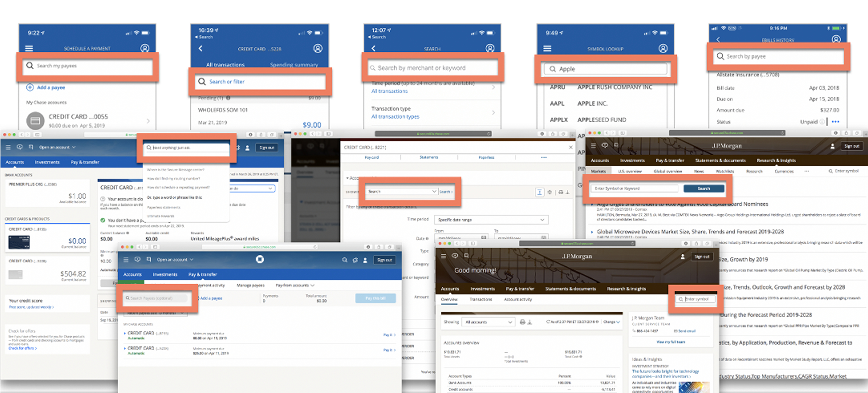Open hamburger menu in Chase Pay & transfer window
This screenshot has width=868, height=393.
[x=126, y=260]
